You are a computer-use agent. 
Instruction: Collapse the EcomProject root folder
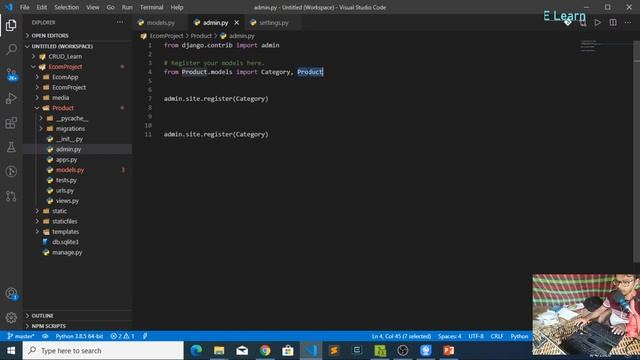pos(65,67)
